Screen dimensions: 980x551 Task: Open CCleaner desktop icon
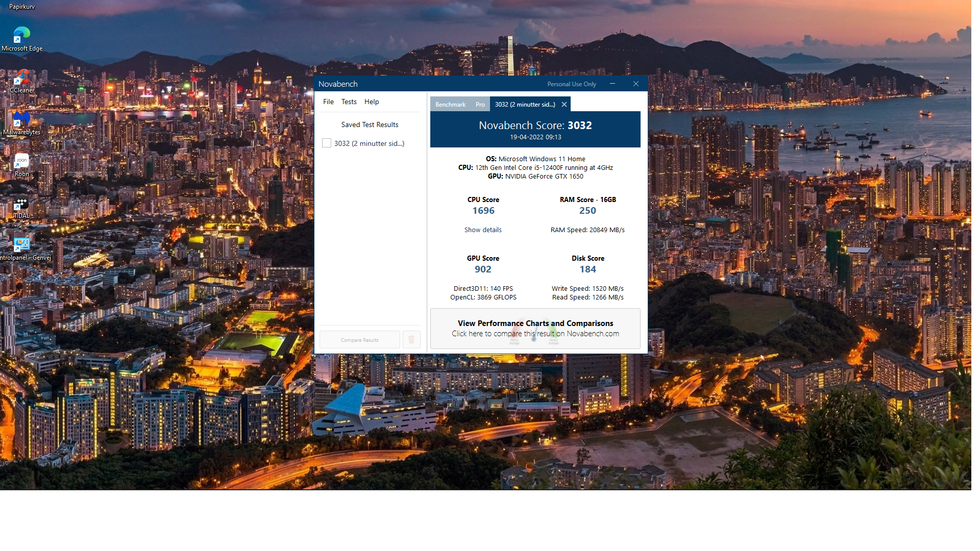[x=21, y=78]
